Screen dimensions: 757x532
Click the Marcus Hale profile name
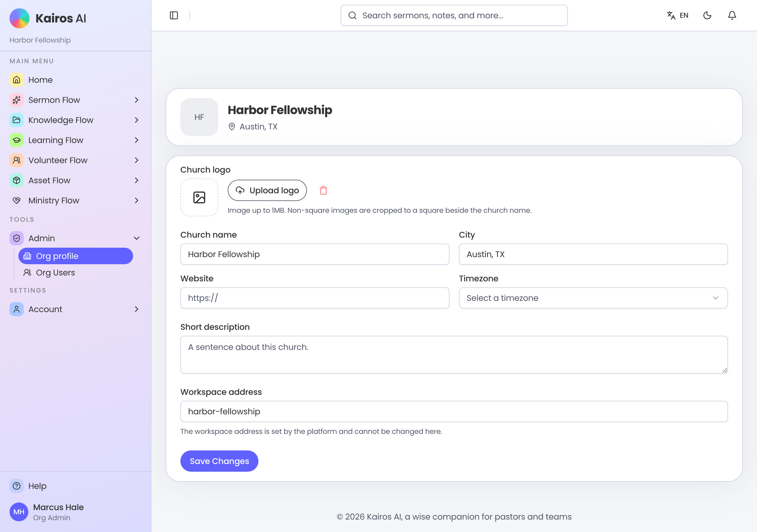(58, 507)
